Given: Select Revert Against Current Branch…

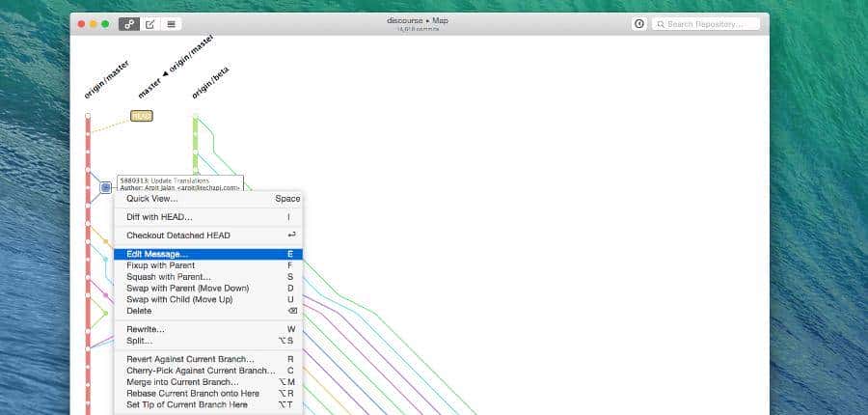Looking at the screenshot, I should tap(208, 359).
